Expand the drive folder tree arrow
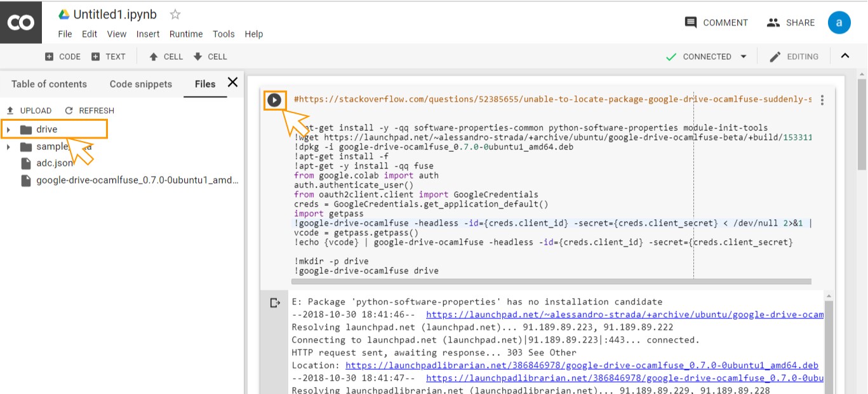This screenshot has height=394, width=868. (x=8, y=130)
